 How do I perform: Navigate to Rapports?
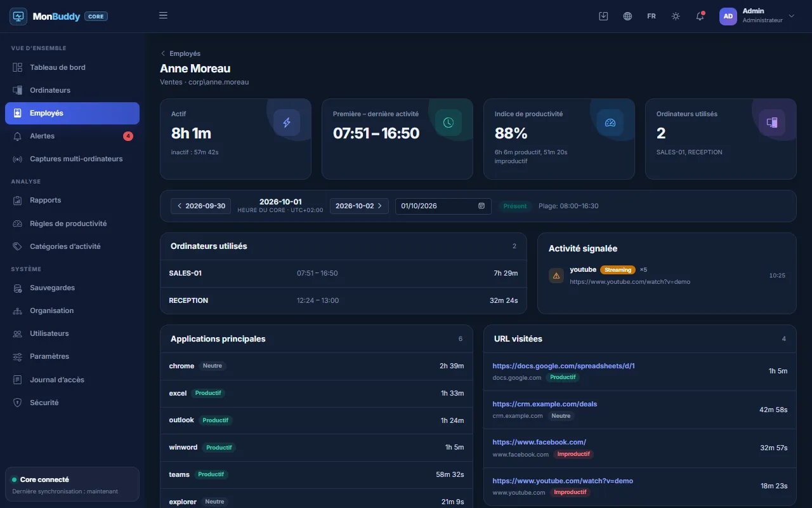pyautogui.click(x=72, y=200)
